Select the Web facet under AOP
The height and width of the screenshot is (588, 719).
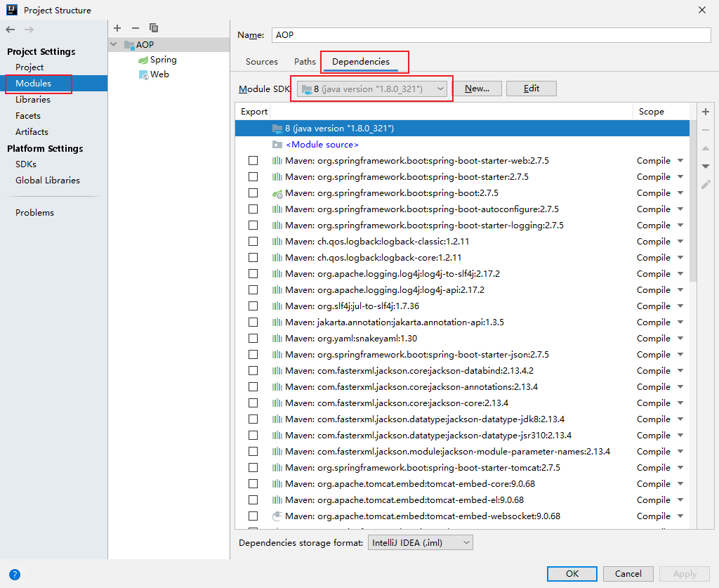[x=159, y=74]
